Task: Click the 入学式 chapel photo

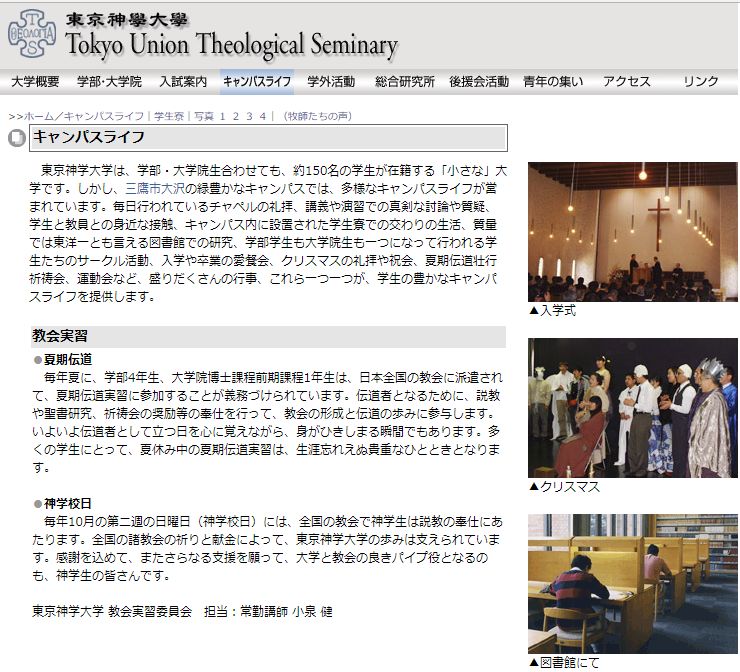Action: pyautogui.click(x=632, y=232)
